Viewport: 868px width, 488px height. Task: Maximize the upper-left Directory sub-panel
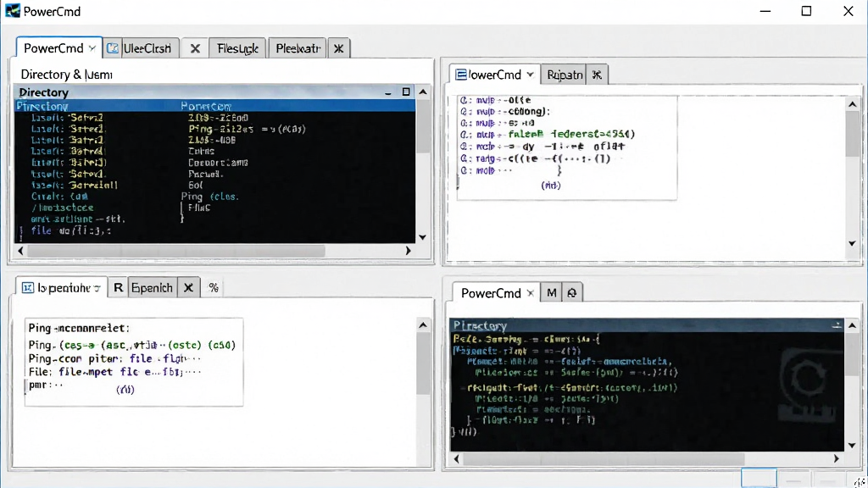[x=406, y=91]
